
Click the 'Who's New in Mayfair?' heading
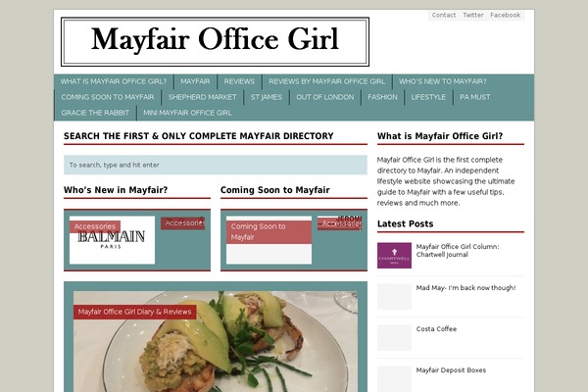pos(116,190)
